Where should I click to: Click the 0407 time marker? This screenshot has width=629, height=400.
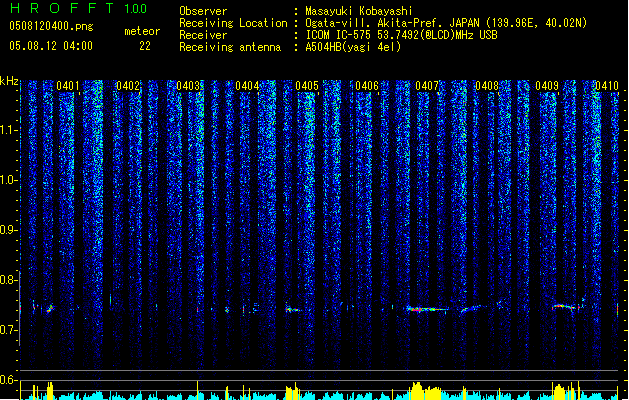427,86
